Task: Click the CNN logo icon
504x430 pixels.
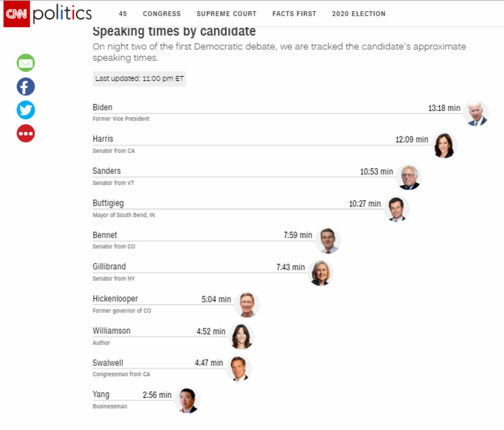Action: pyautogui.click(x=17, y=14)
